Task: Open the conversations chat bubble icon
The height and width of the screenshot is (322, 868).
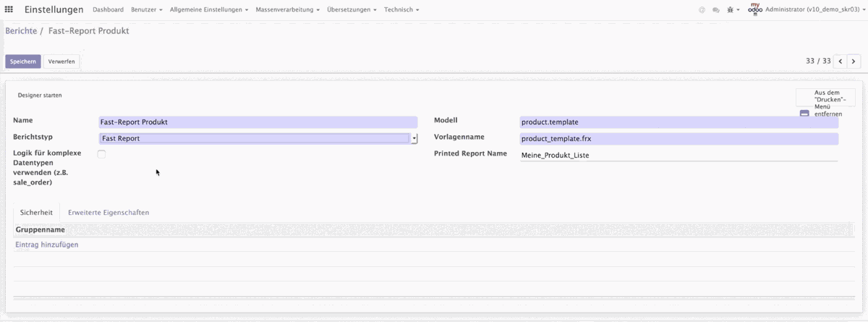Action: click(x=716, y=10)
